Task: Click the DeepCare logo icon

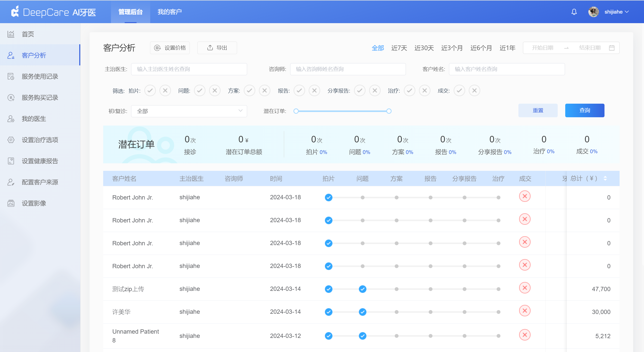Action: (x=15, y=12)
